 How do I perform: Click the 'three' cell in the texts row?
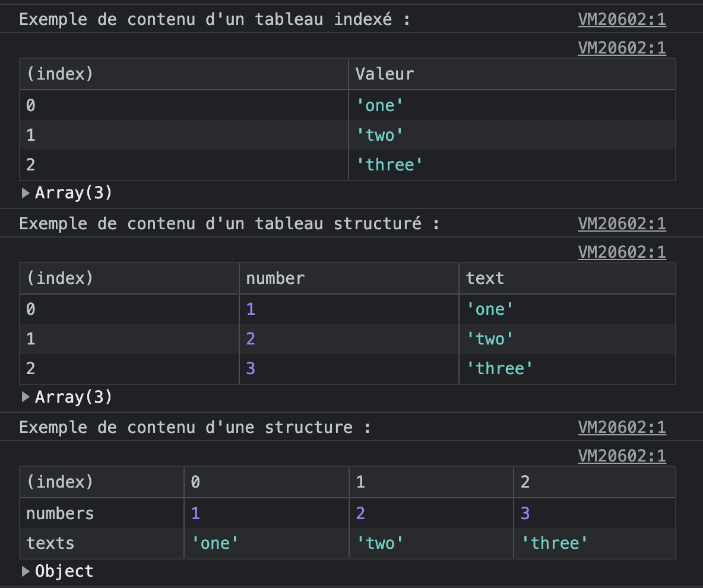pyautogui.click(x=555, y=543)
